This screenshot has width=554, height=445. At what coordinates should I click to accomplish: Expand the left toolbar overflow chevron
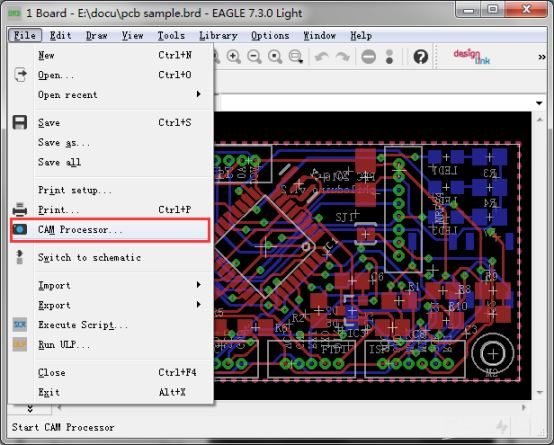tap(30, 409)
